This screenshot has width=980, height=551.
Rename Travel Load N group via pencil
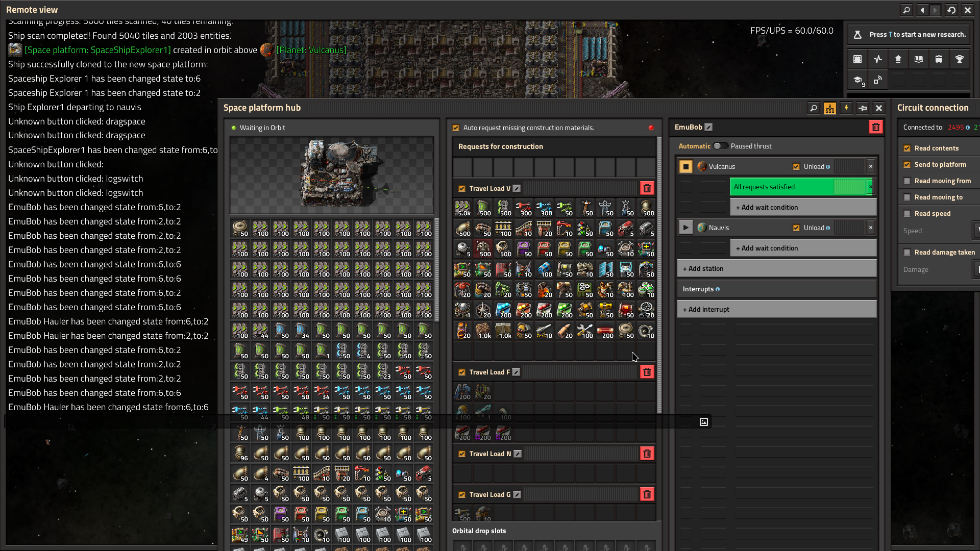518,454
